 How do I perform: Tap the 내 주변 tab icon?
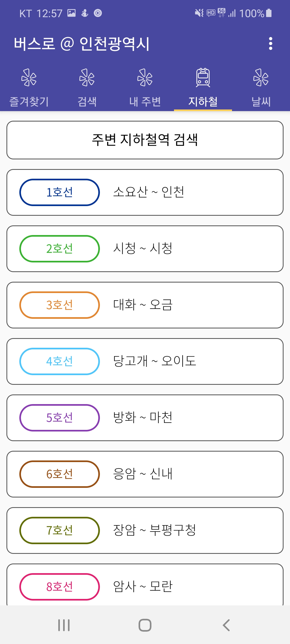coord(145,78)
